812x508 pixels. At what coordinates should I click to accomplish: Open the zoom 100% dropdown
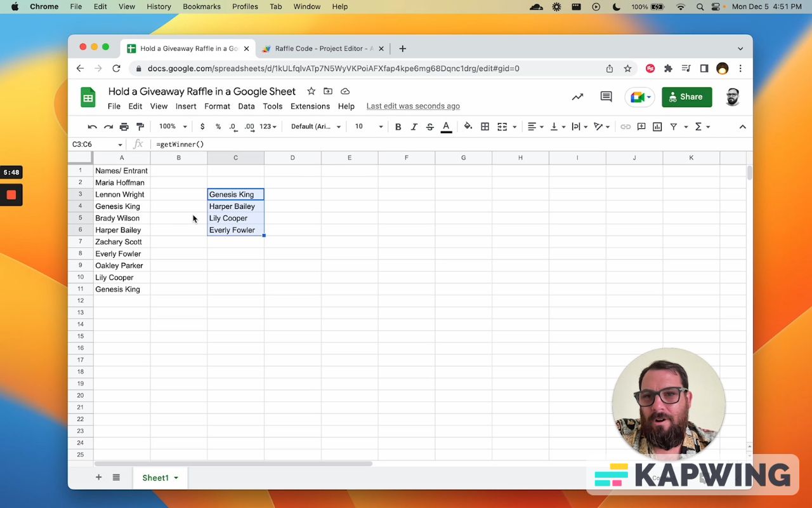pos(173,127)
